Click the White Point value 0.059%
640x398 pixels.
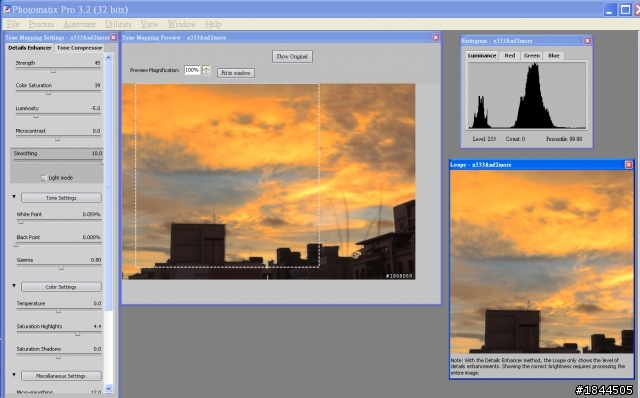coord(91,214)
